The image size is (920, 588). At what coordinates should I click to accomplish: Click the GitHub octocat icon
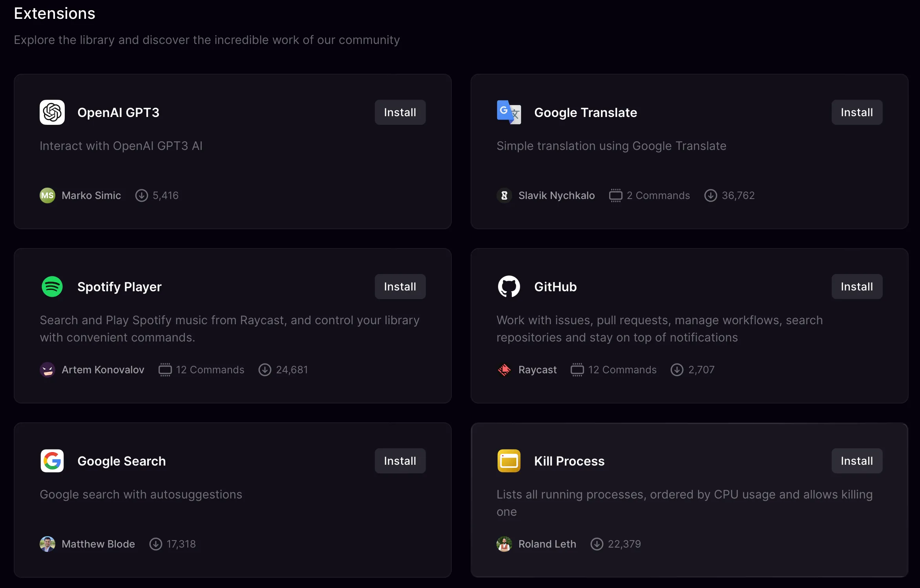[x=509, y=287]
